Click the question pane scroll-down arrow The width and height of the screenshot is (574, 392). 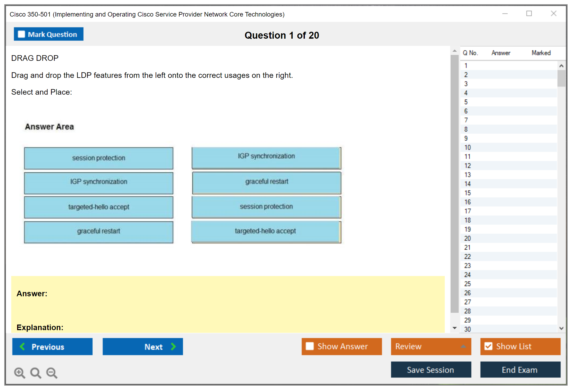454,328
